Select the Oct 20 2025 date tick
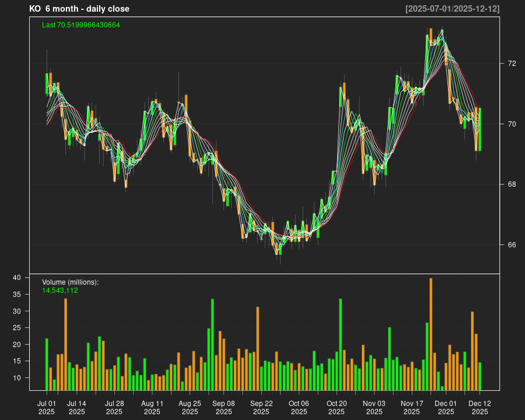The image size is (525, 420). click(x=337, y=407)
